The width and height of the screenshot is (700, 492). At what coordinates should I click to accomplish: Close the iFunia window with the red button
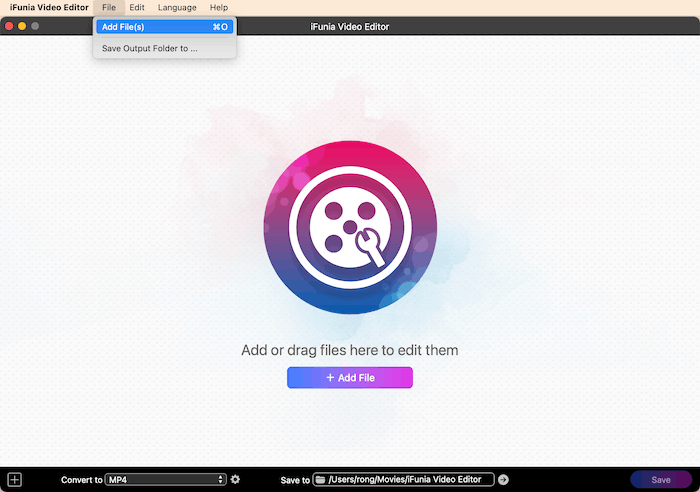[9, 26]
